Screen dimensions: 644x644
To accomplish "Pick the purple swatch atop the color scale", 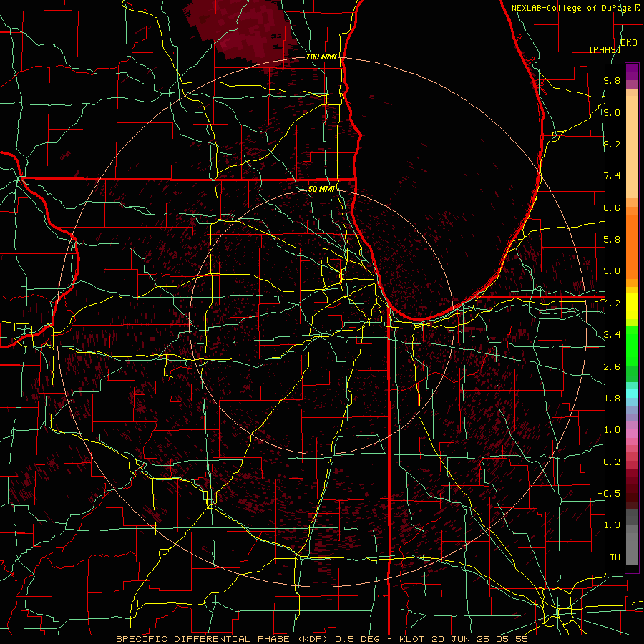I will [x=632, y=72].
